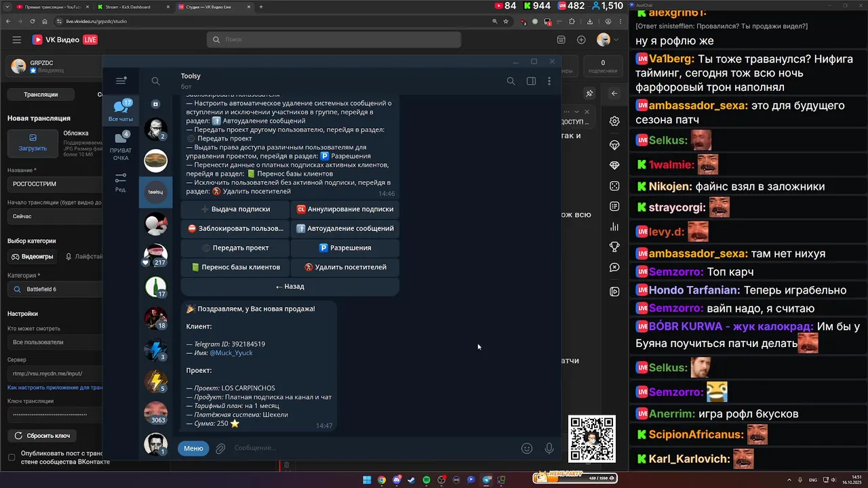Click dice icon in VK sidebar
The width and height of the screenshot is (868, 488).
(x=614, y=186)
